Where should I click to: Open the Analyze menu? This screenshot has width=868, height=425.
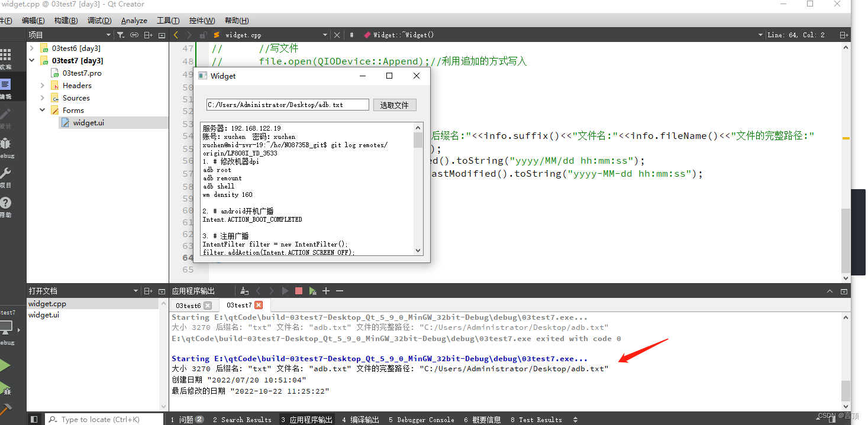tap(134, 21)
